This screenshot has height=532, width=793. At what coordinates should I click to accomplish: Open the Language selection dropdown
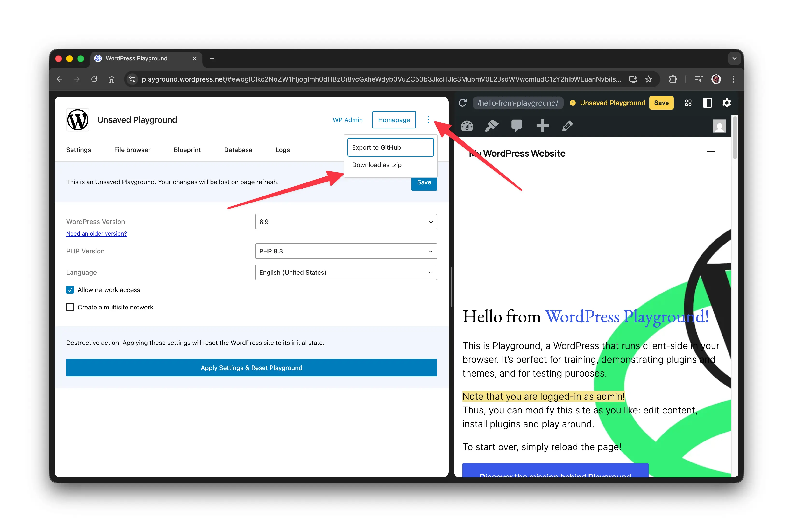(x=346, y=273)
